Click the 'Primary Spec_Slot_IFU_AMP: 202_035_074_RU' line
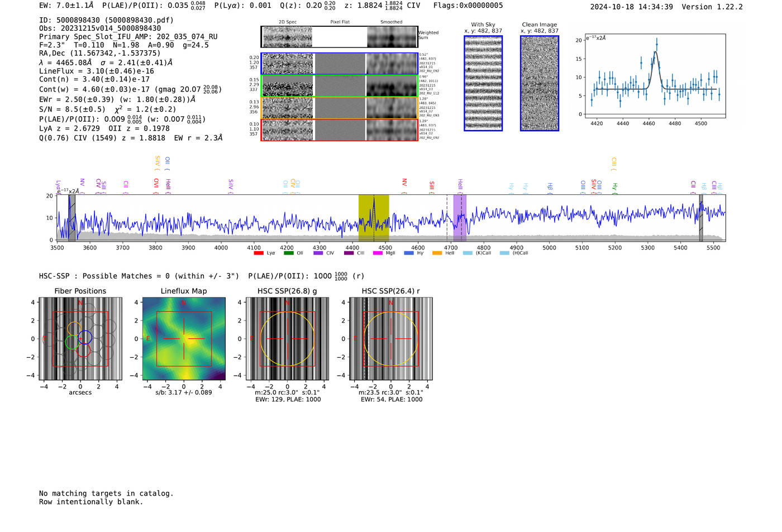Screen dimensions: 782x532 pos(128,36)
